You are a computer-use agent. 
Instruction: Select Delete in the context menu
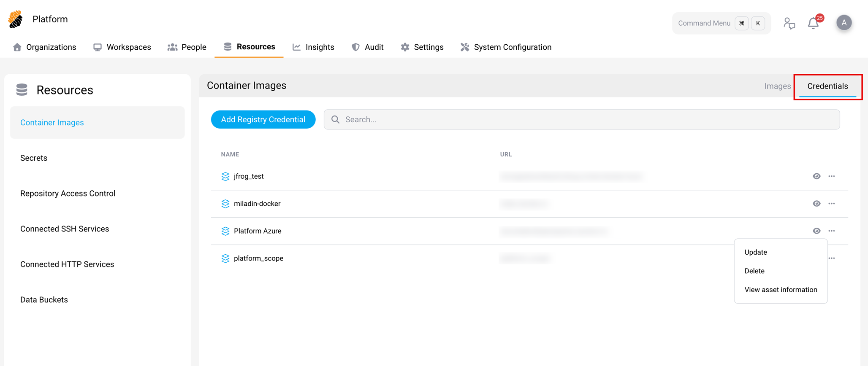click(x=754, y=271)
